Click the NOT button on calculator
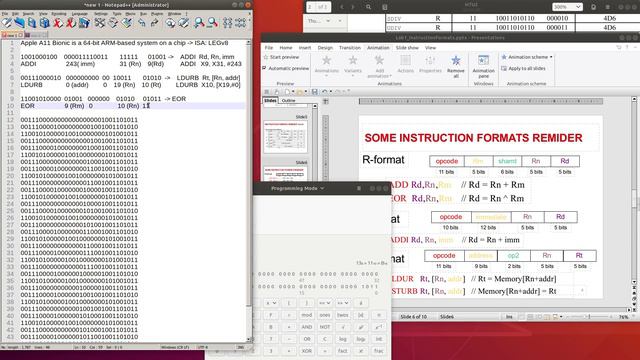 click(324, 327)
